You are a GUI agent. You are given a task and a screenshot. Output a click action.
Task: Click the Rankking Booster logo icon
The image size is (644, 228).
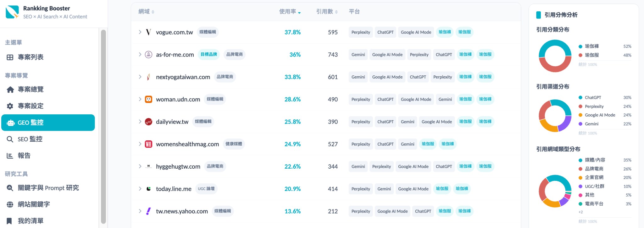click(x=12, y=12)
